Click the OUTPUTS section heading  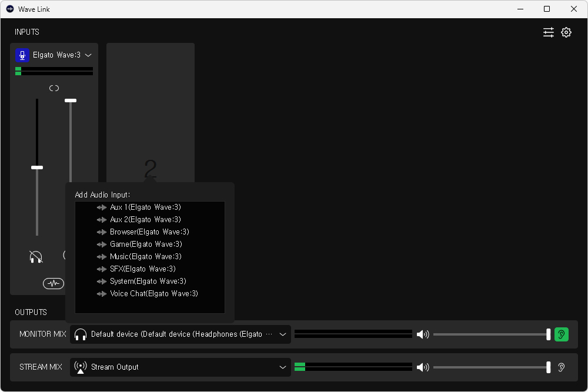pyautogui.click(x=31, y=313)
